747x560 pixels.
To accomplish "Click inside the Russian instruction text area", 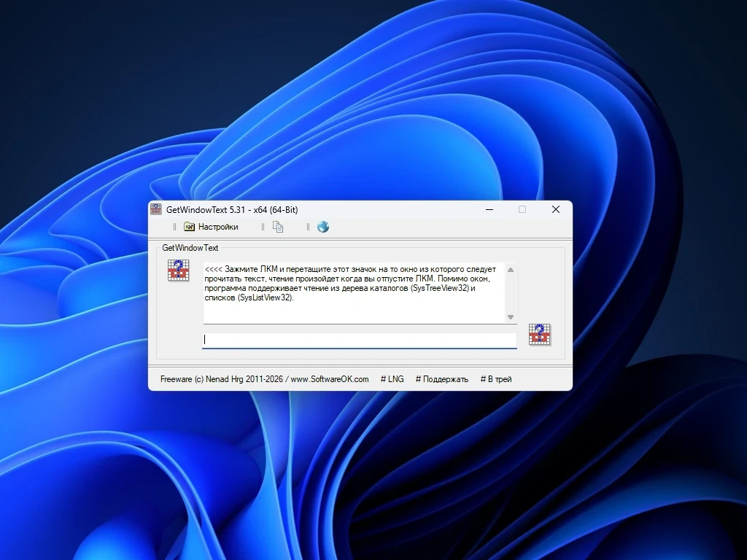I will point(354,292).
